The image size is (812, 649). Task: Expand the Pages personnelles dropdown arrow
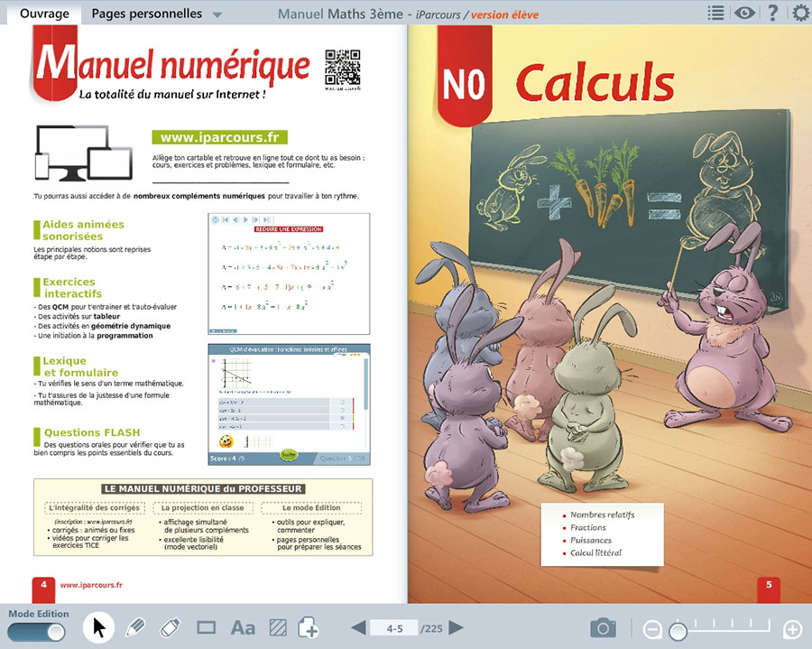click(x=217, y=14)
